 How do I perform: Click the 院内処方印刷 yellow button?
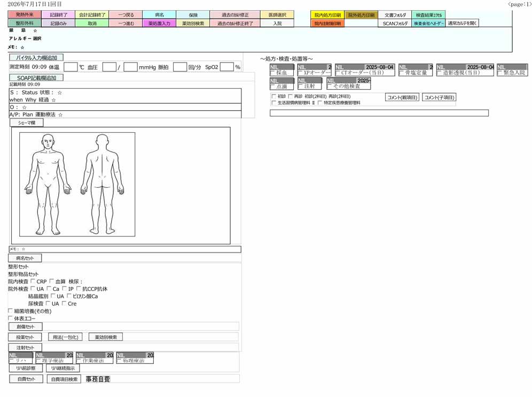pyautogui.click(x=327, y=15)
